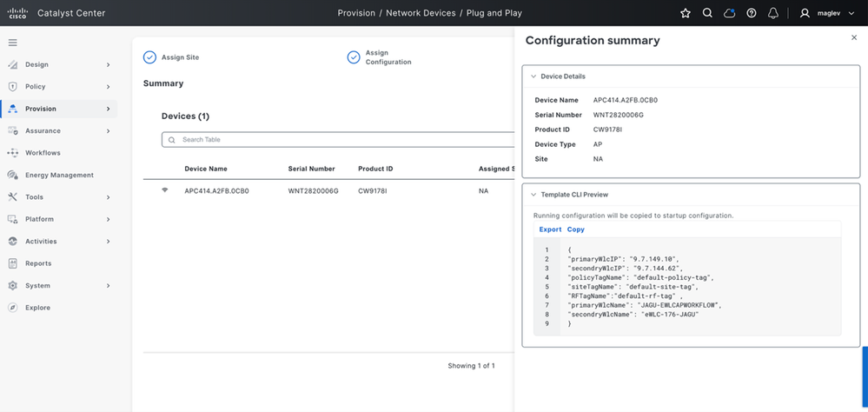Open Workflows from the sidebar
The image size is (868, 412).
pyautogui.click(x=43, y=153)
